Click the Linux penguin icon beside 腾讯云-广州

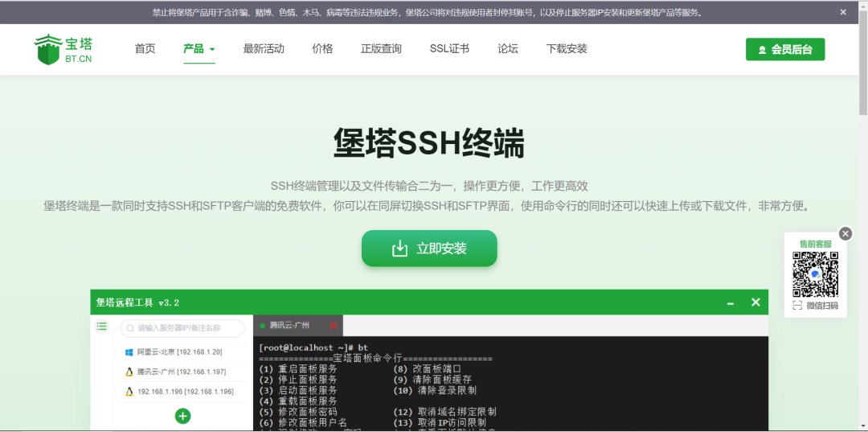tap(129, 372)
